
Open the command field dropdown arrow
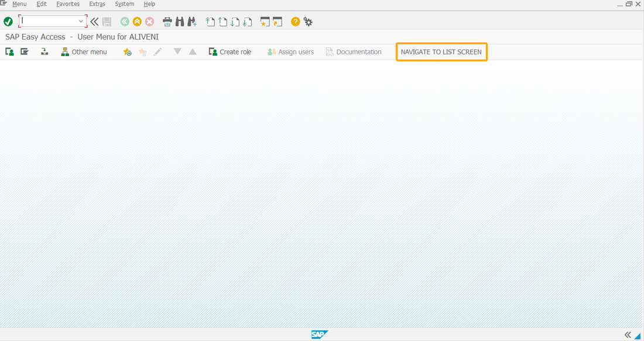coord(81,21)
